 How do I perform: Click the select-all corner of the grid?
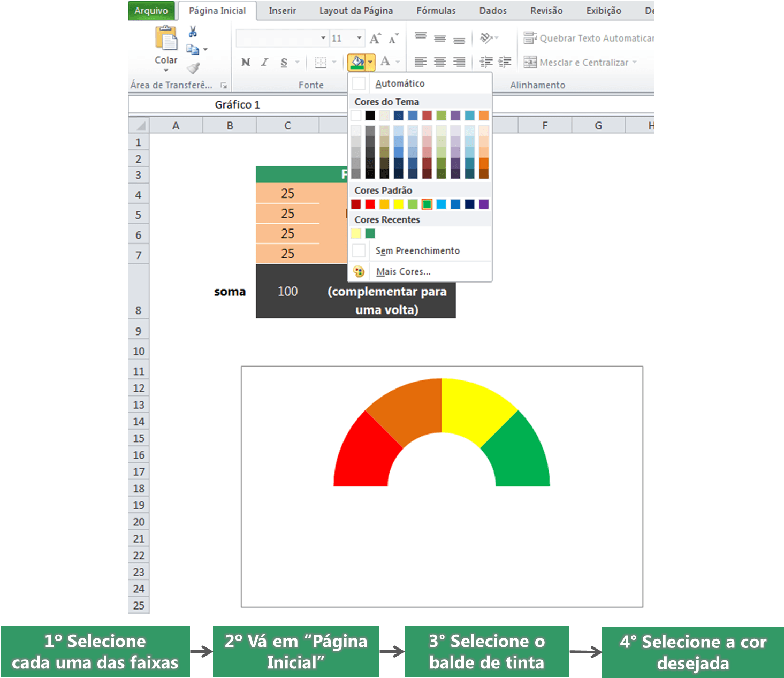[139, 126]
